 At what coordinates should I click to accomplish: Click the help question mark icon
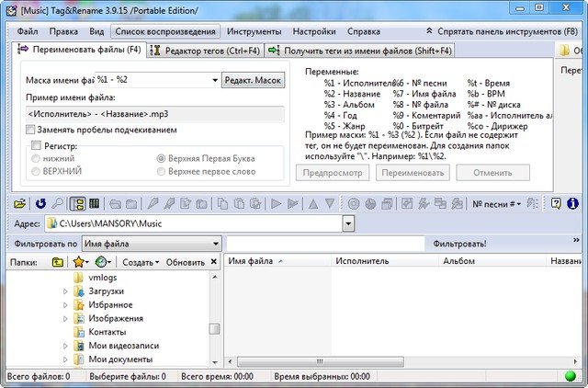[555, 203]
